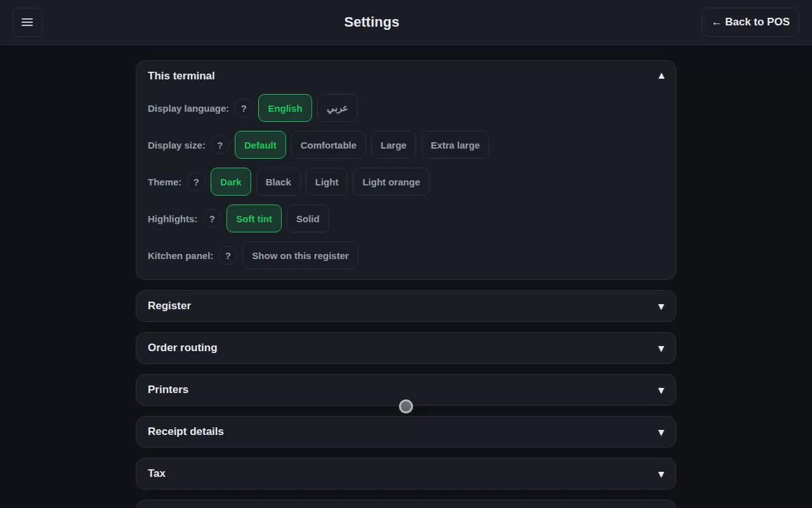Screen dimensions: 812x508
Task: Choose Large display size
Action: [393, 145]
